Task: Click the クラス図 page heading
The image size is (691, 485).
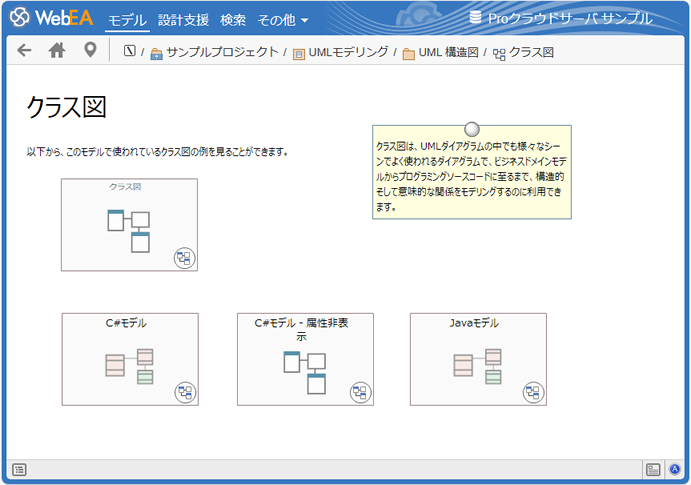Action: pos(67,107)
